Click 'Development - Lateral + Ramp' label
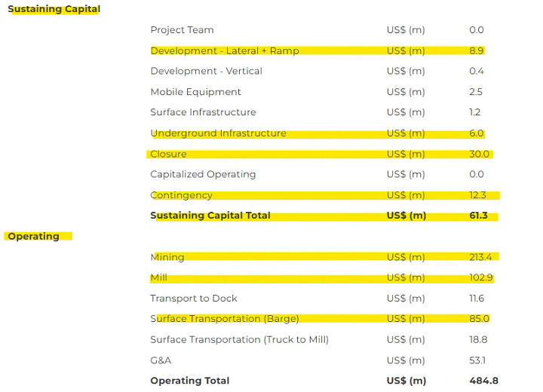This screenshot has height=392, width=543. coord(225,51)
